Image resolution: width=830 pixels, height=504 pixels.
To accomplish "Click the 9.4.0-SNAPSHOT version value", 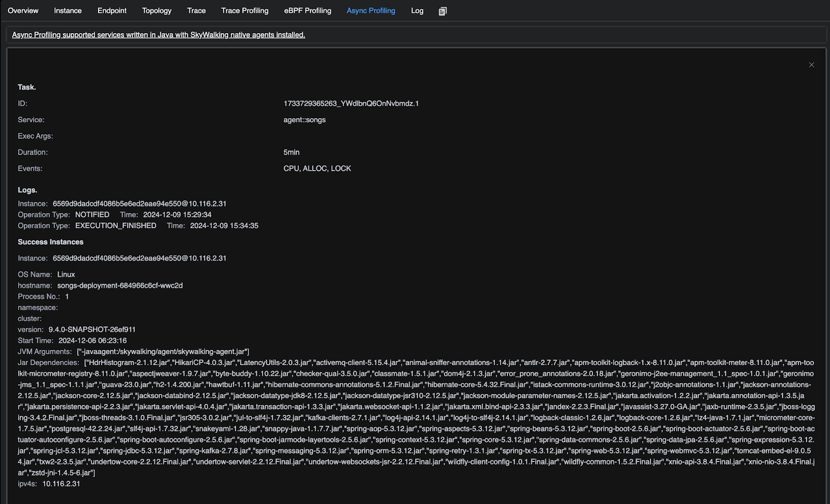I will click(x=92, y=330).
